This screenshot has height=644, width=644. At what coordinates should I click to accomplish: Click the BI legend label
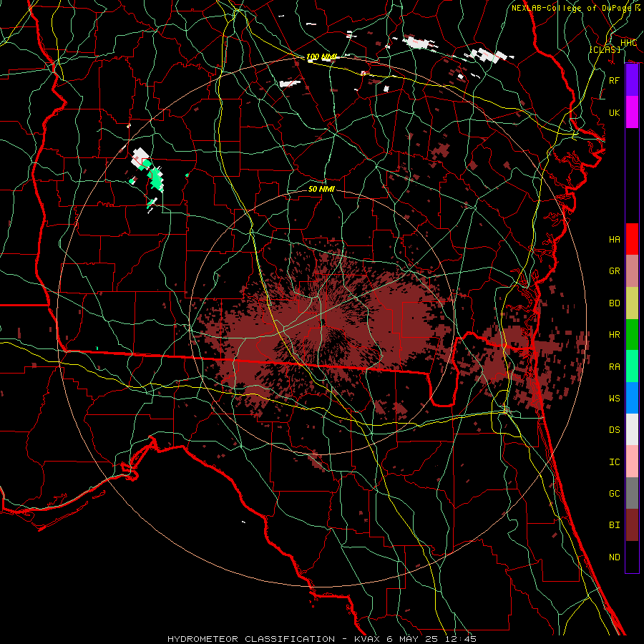tap(615, 525)
